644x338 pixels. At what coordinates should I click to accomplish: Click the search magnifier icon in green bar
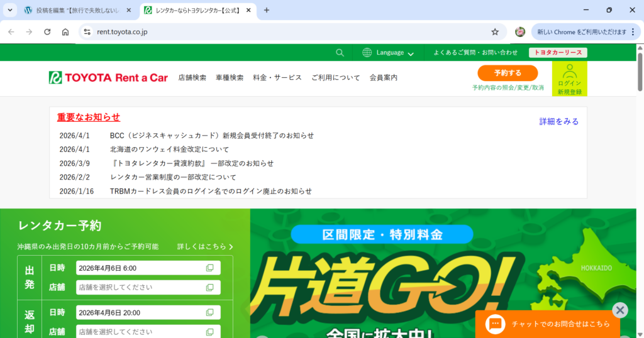[x=340, y=53]
